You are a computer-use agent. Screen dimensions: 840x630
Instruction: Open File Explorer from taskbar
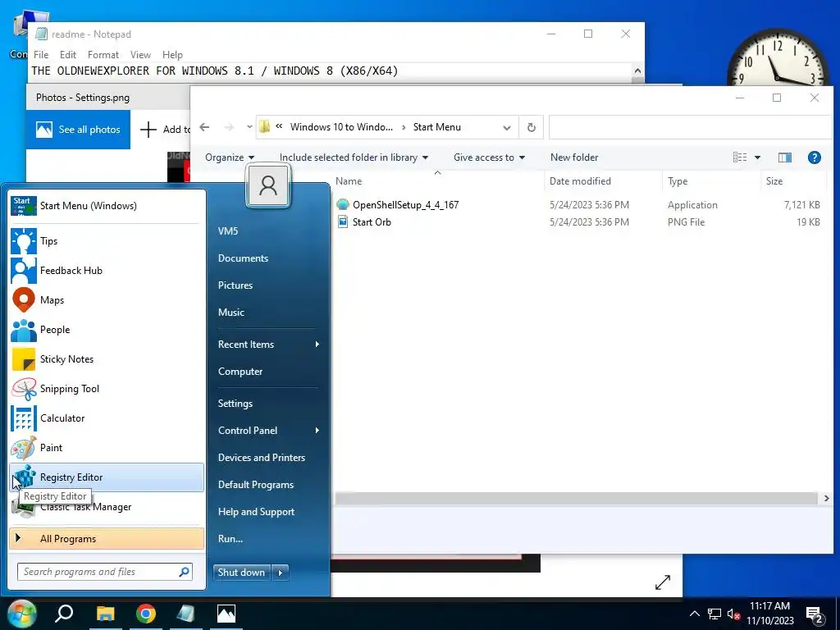point(105,614)
